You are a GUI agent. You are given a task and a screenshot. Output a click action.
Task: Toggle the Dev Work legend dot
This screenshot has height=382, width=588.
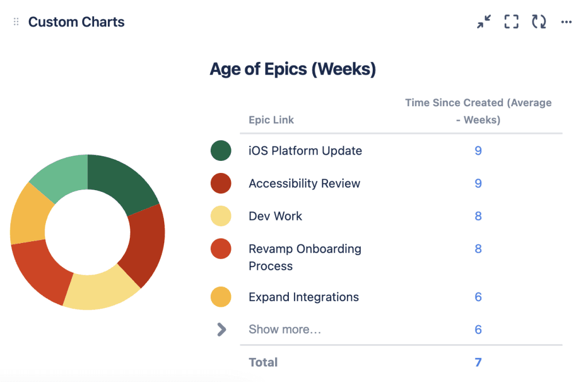point(221,217)
